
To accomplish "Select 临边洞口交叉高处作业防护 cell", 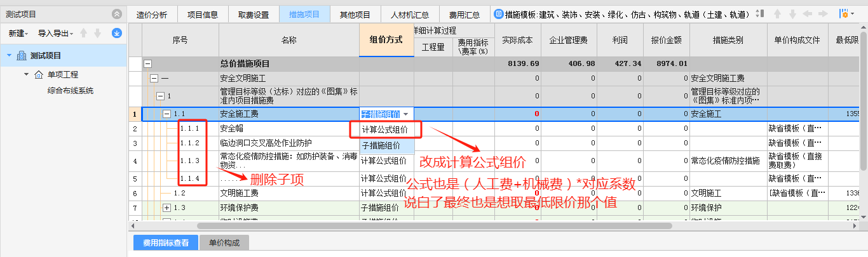I will tap(289, 143).
